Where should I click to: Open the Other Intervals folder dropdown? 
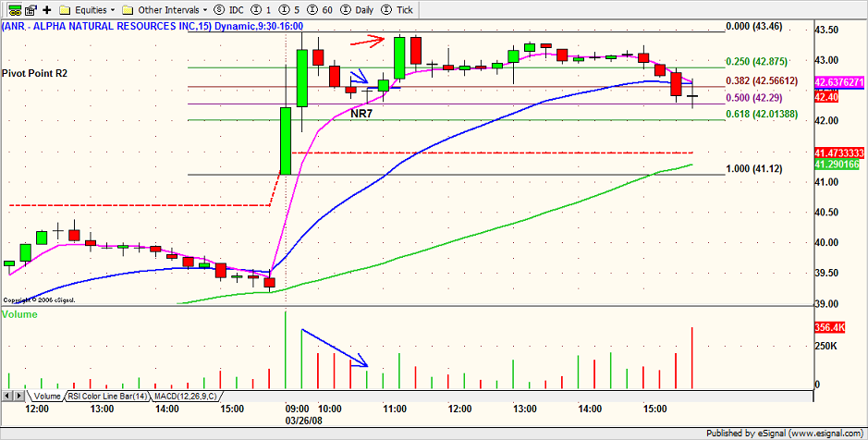[x=165, y=9]
